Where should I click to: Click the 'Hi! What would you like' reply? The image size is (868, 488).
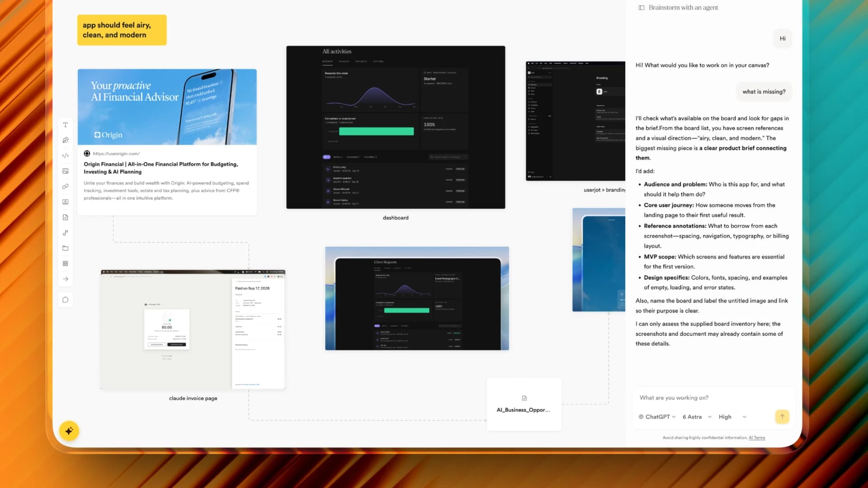coord(702,65)
